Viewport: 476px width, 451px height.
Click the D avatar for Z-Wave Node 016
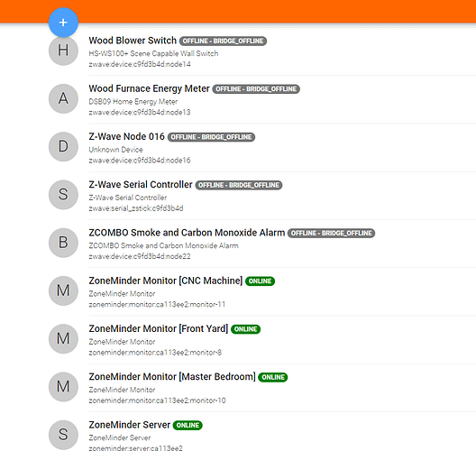[63, 147]
